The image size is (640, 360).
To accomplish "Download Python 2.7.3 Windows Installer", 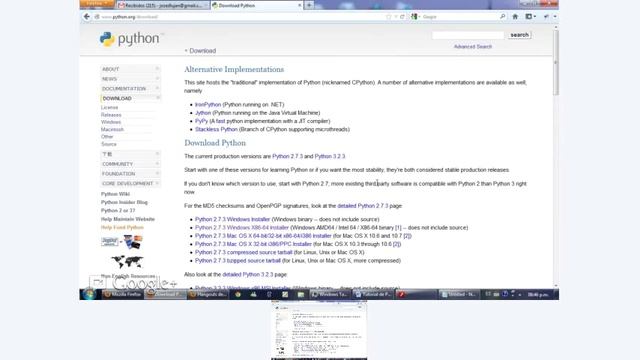I will [232, 219].
